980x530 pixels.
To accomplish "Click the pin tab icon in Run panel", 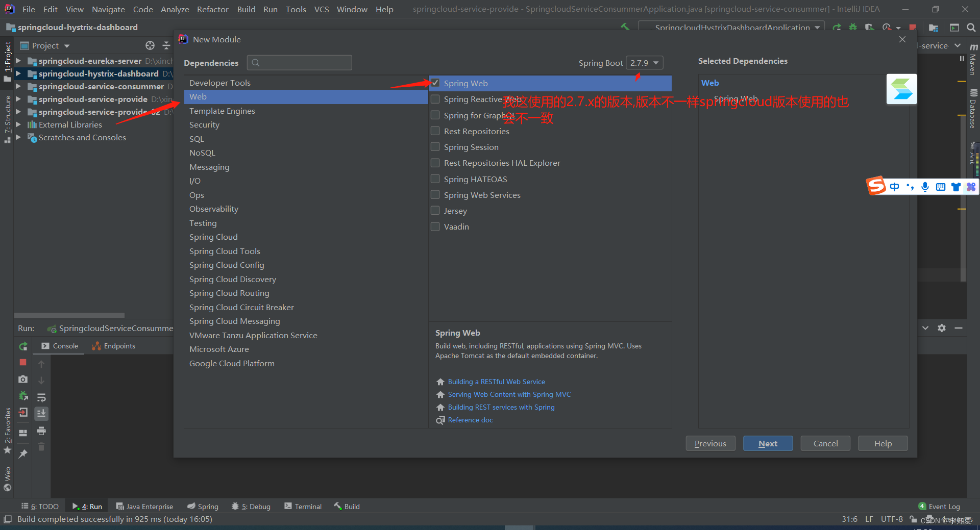I will (x=23, y=453).
